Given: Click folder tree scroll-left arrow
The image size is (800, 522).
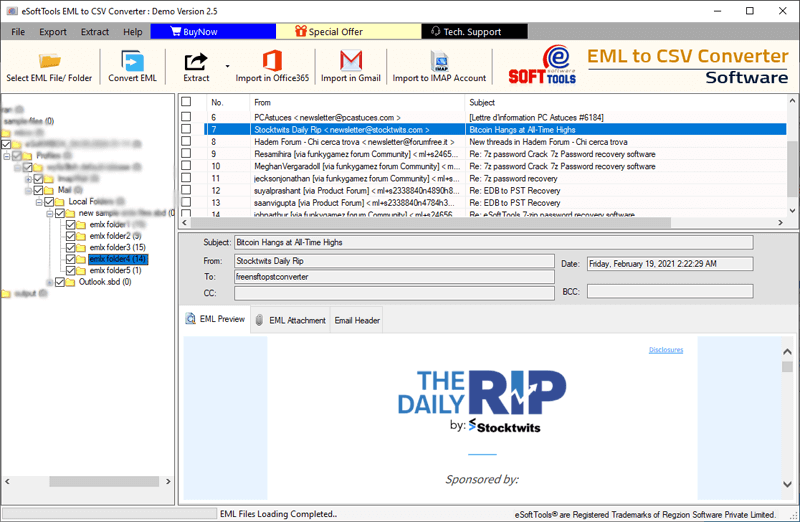Looking at the screenshot, I should click(7, 481).
